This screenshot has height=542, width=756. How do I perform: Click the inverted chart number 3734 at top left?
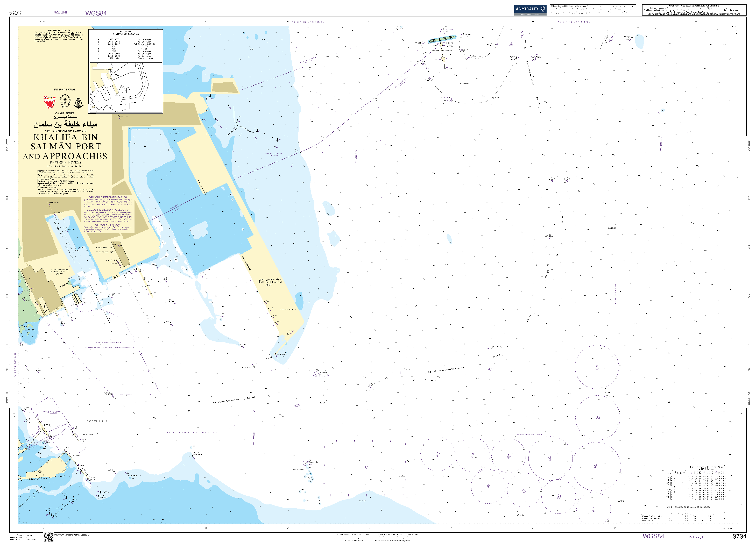click(x=16, y=13)
